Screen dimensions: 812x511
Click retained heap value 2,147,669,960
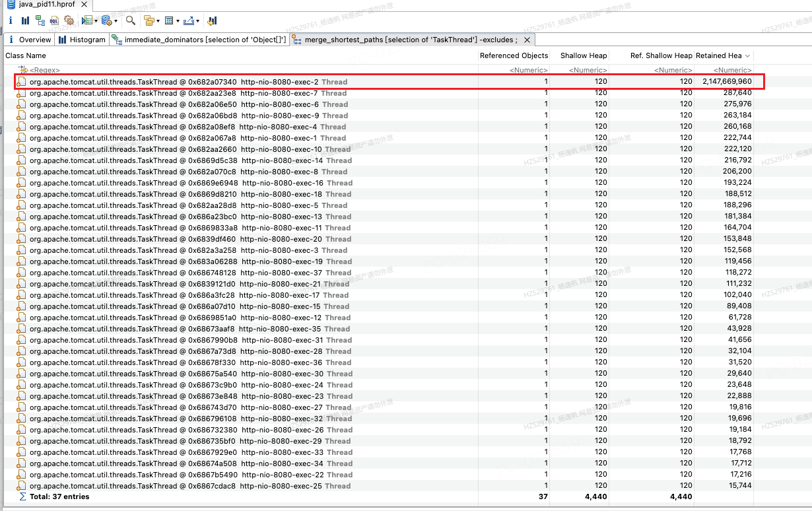pyautogui.click(x=727, y=82)
